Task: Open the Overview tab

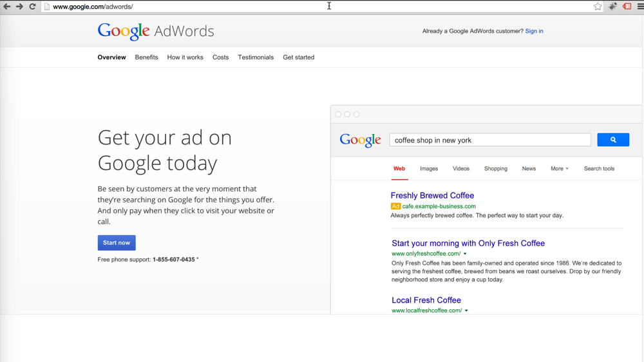Action: (111, 57)
